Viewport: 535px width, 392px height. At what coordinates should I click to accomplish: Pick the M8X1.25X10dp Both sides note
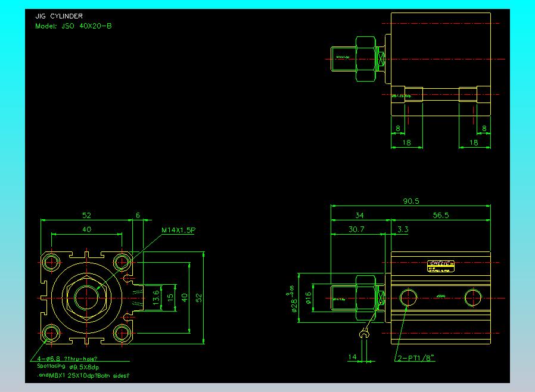coord(83,375)
